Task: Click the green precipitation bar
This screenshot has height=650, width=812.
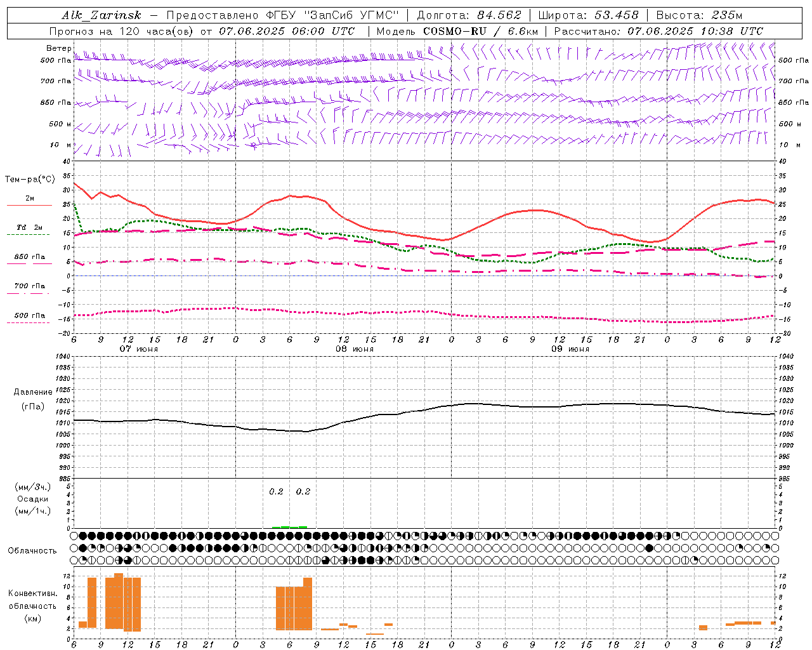Action: coord(289,527)
